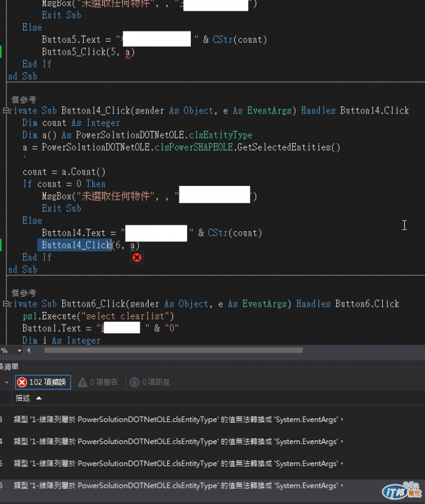425x504 pixels.
Task: Toggle the 0 messages filter button
Action: pos(150,382)
